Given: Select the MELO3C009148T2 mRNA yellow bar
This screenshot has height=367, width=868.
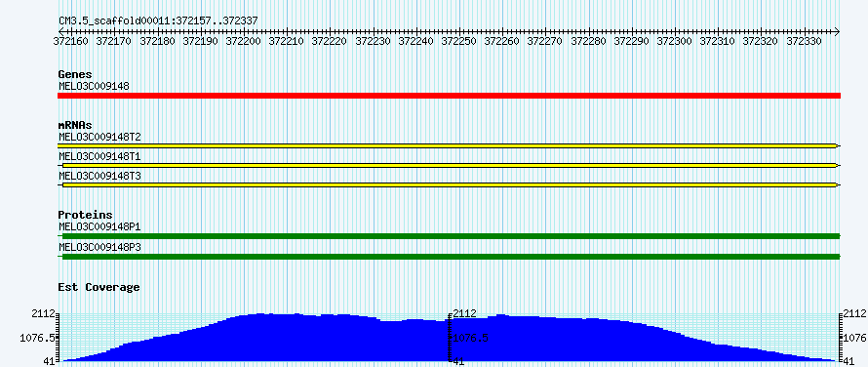Looking at the screenshot, I should pyautogui.click(x=449, y=145).
